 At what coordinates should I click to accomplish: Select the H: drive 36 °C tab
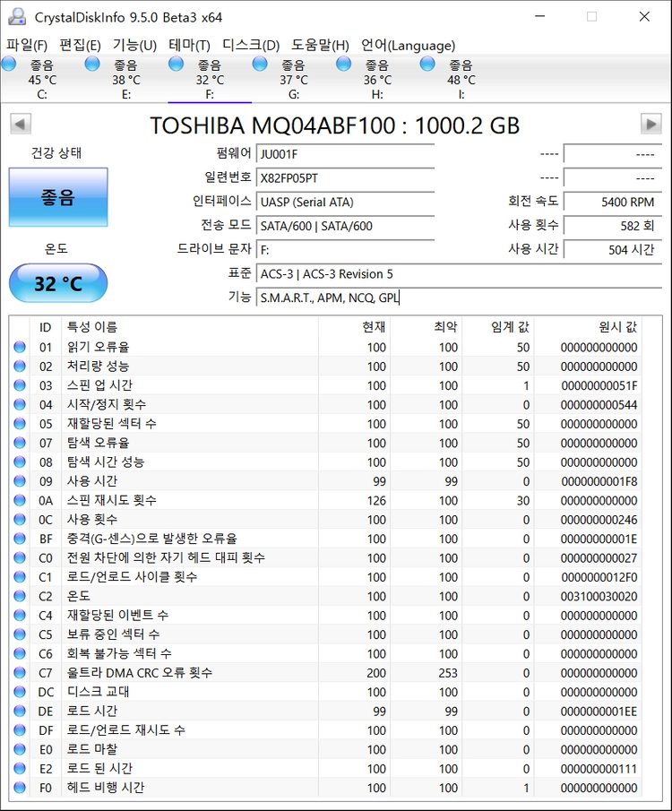click(x=377, y=79)
